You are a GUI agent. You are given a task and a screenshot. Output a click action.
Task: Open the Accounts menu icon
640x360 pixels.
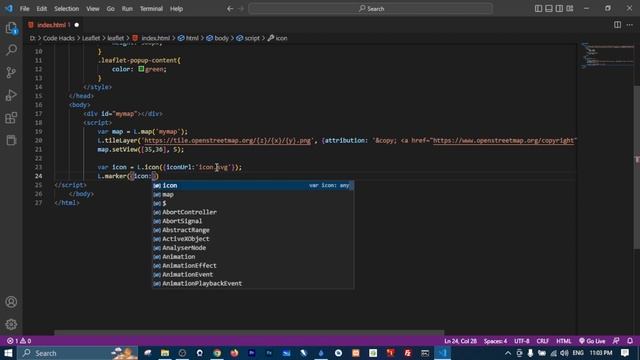11,302
